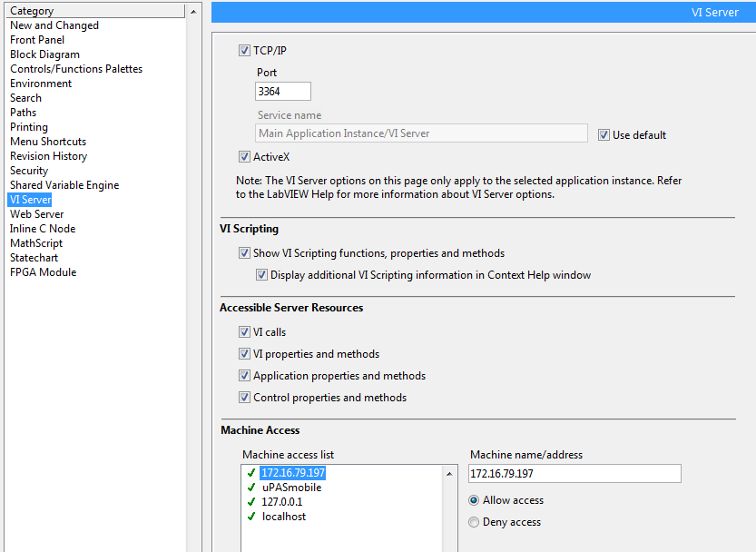
Task: Click the Service name field
Action: [x=421, y=133]
